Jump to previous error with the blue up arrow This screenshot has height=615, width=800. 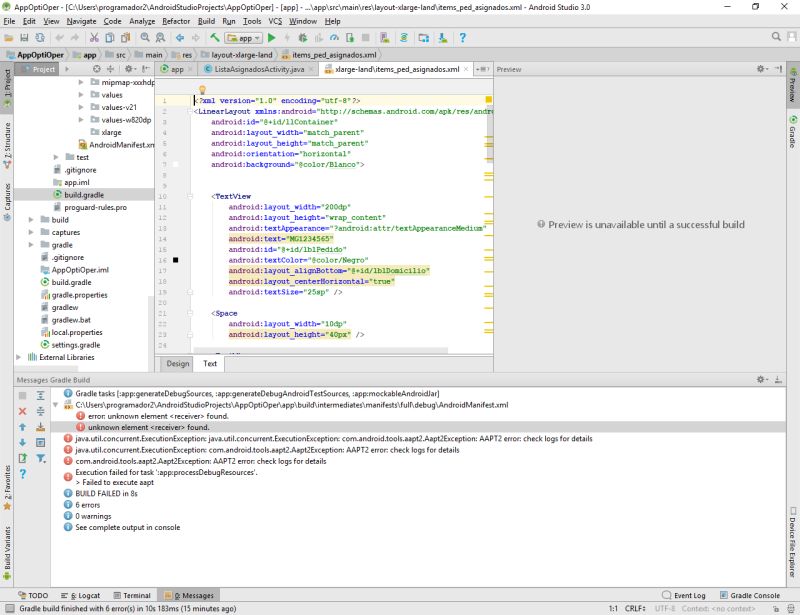click(x=22, y=427)
